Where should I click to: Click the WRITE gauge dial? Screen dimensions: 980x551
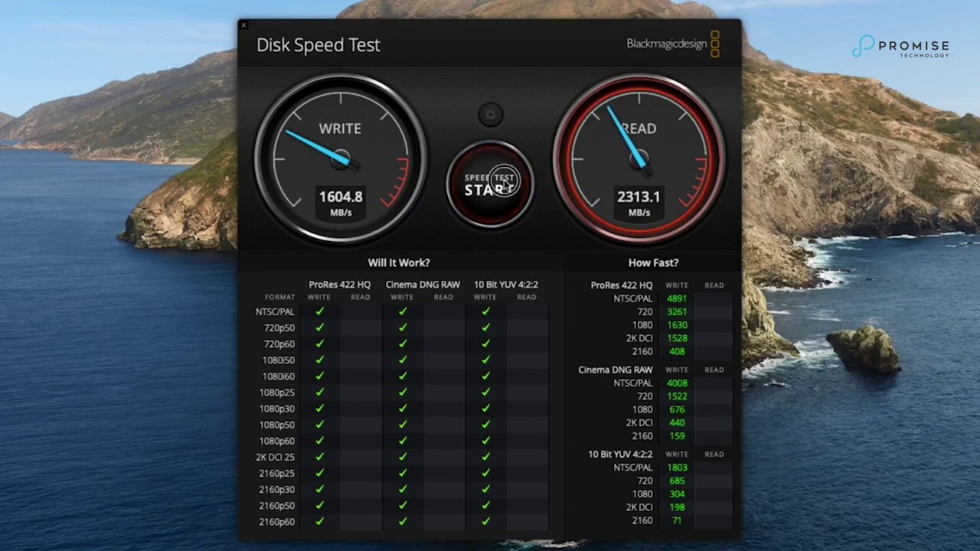[x=341, y=159]
